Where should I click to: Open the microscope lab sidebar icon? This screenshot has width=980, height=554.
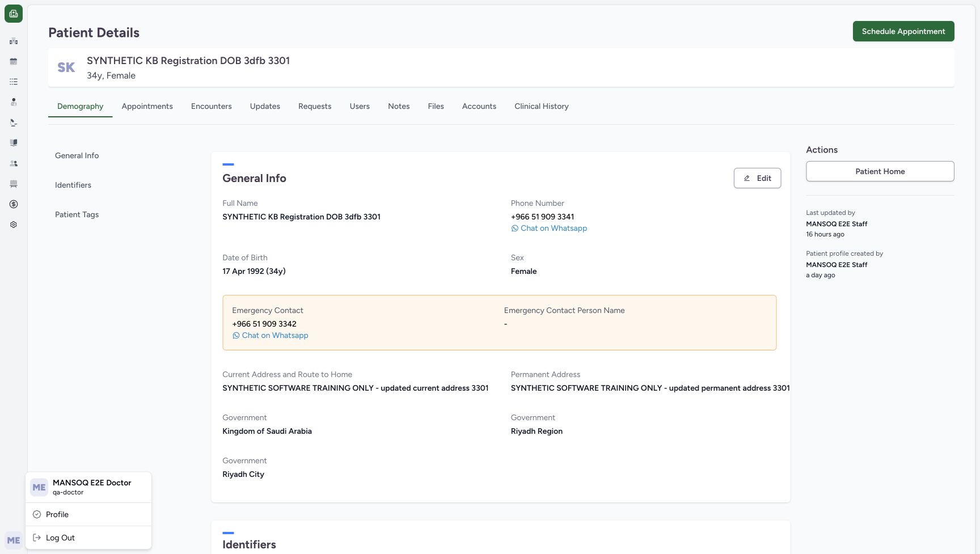pos(14,122)
